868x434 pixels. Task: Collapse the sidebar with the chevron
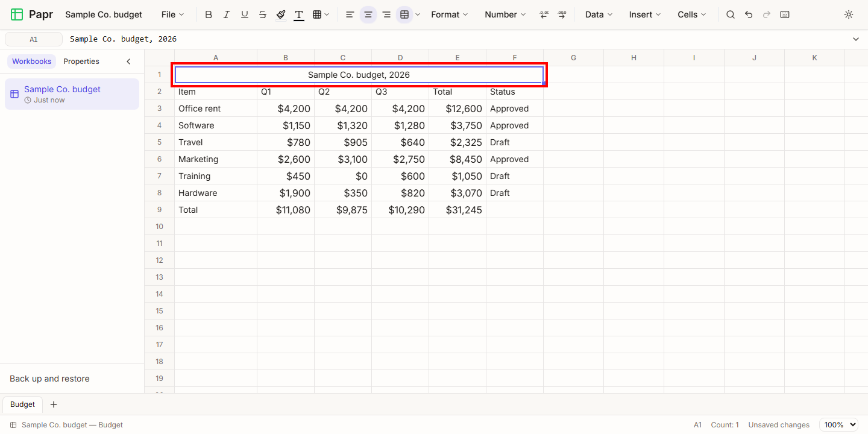pyautogui.click(x=128, y=61)
